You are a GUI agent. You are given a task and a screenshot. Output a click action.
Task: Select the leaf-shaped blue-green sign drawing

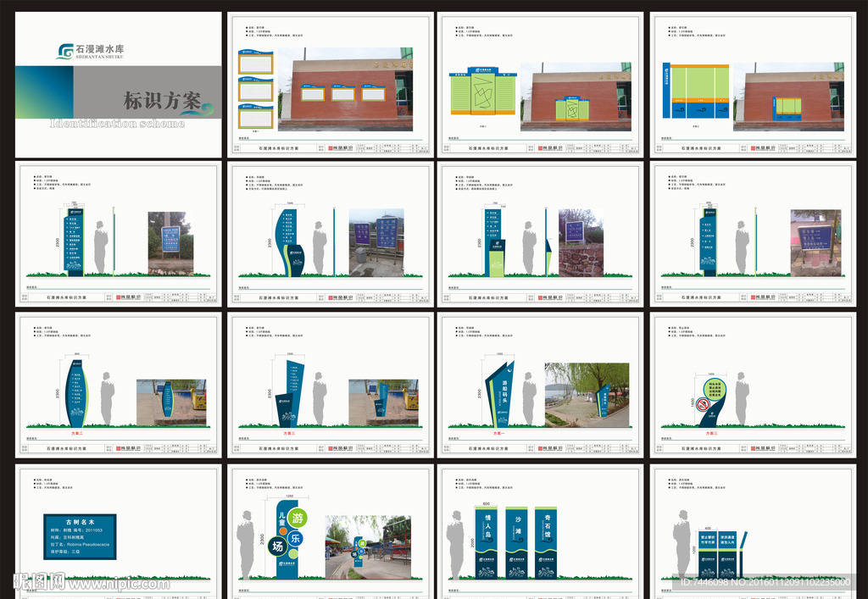pos(76,393)
